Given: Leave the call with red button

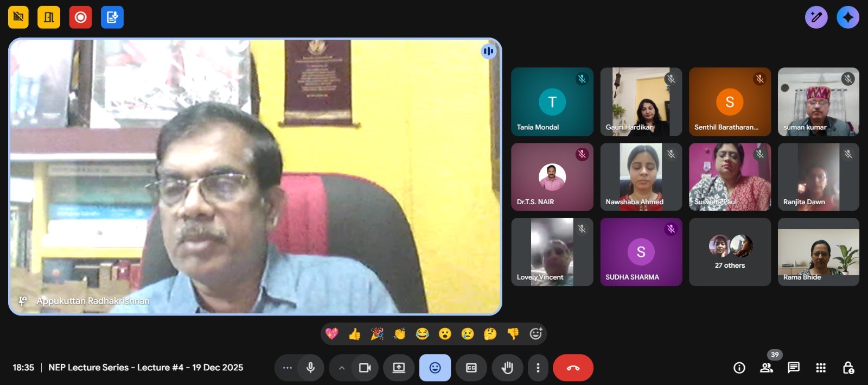Looking at the screenshot, I should click(573, 368).
